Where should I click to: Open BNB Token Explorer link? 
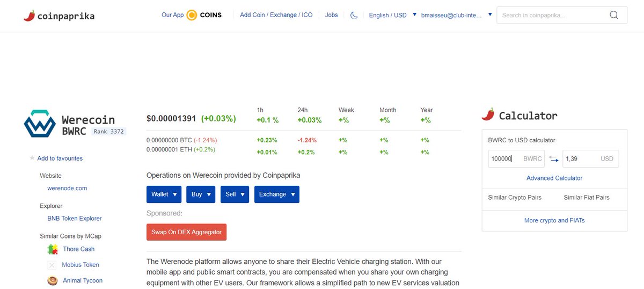click(75, 219)
